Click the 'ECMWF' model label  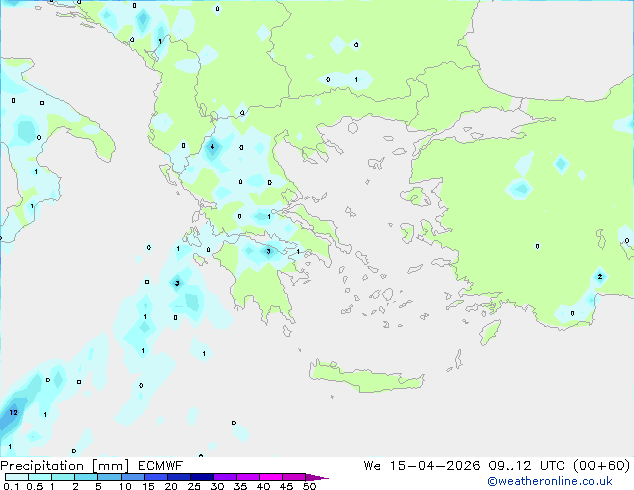point(161,466)
